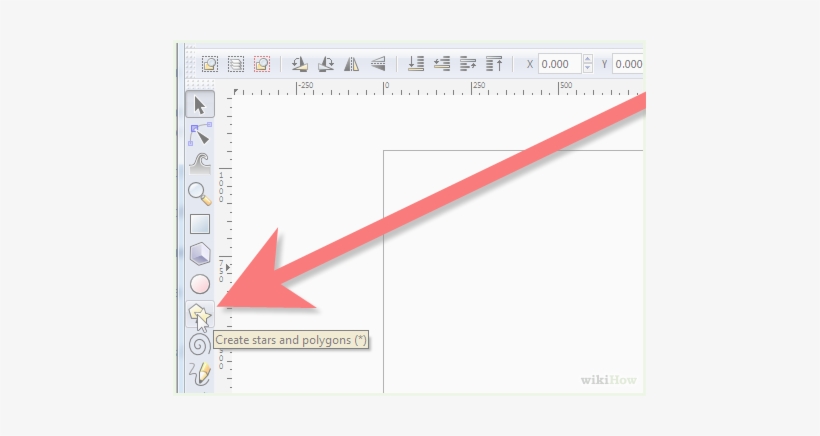Screen dimensions: 820x436
Task: Rotate selection 90° counter-clockwise
Action: pyautogui.click(x=299, y=64)
